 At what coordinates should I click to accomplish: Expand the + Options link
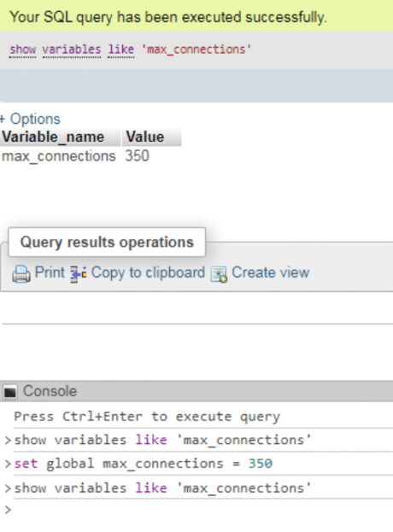point(30,119)
